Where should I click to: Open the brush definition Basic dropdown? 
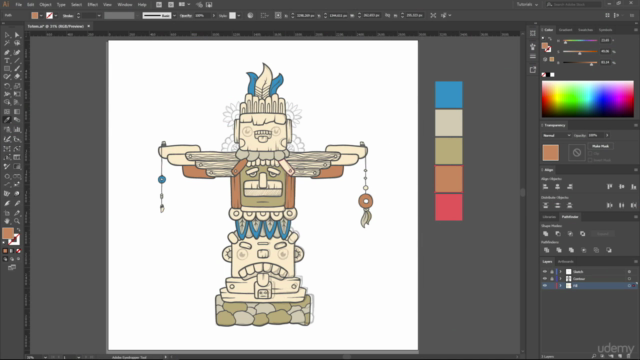[174, 16]
